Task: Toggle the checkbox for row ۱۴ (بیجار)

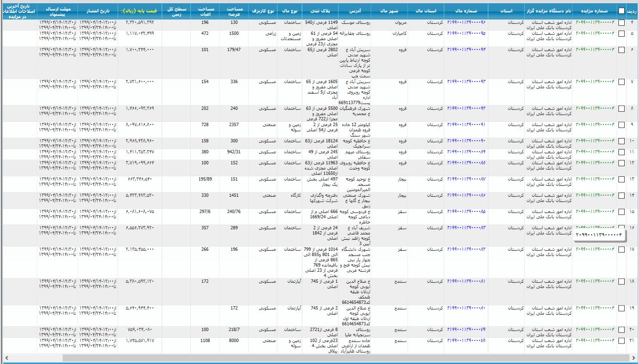Action: 621,195
